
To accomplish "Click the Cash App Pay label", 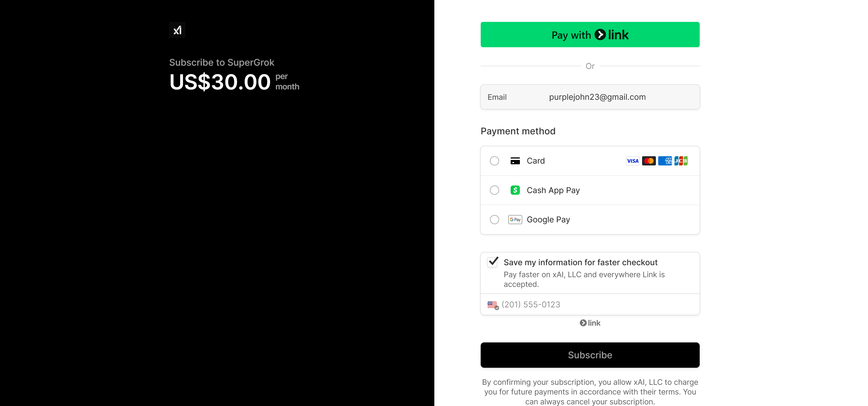I will 553,191.
